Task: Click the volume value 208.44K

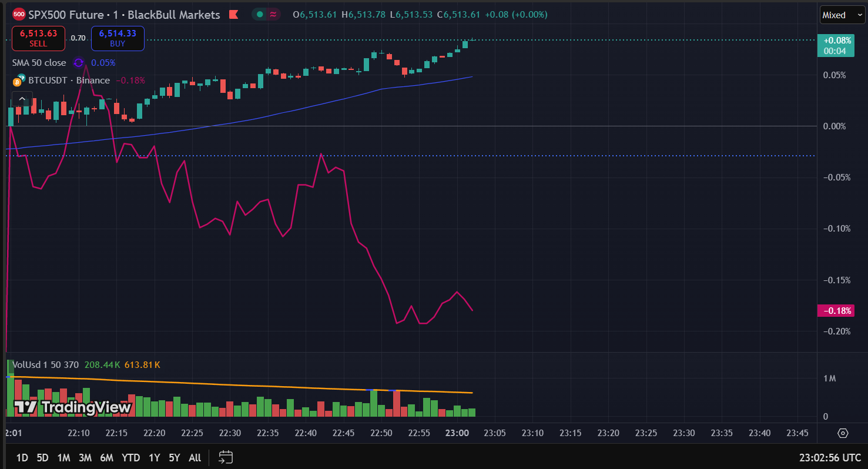Action: 102,365
